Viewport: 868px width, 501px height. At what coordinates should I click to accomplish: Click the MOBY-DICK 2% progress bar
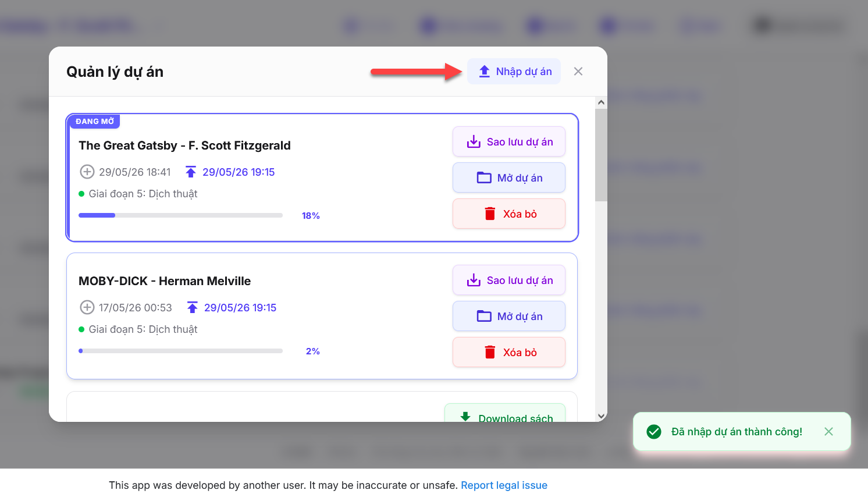pos(180,351)
